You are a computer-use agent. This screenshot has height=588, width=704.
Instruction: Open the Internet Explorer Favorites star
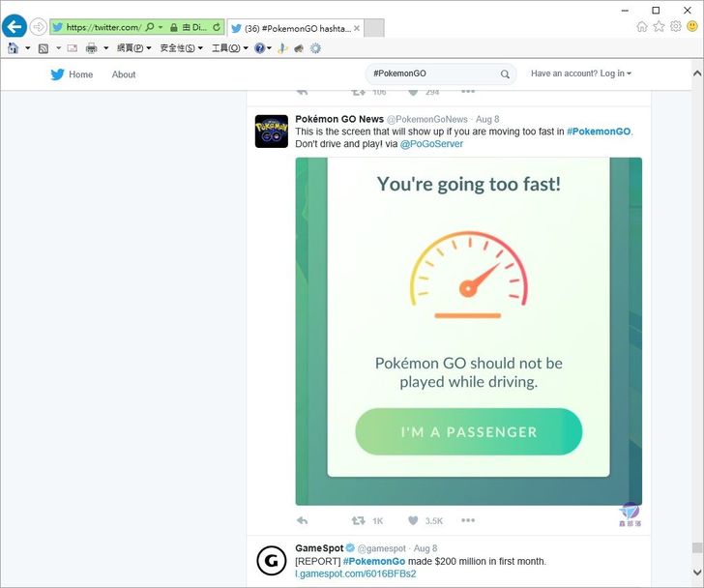(659, 27)
